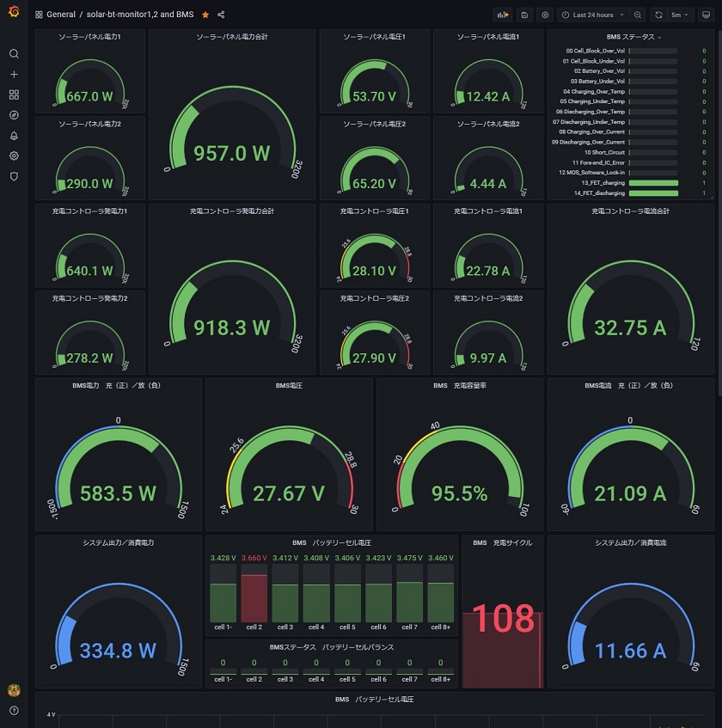Screen dimensions: 722x728
Task: Open the Configuration gear in sidebar
Action: [x=14, y=156]
